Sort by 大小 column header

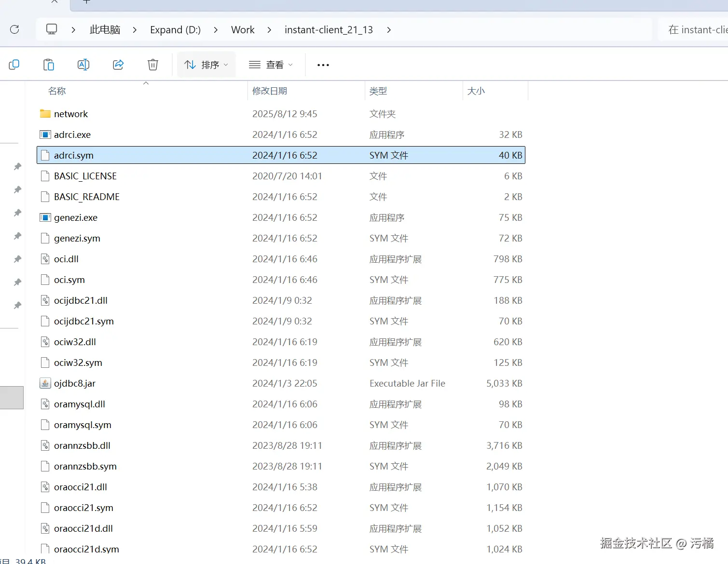(476, 91)
